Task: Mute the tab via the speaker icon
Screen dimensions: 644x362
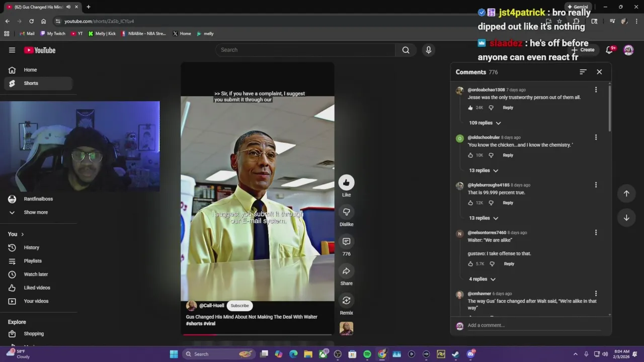Action: pos(68,7)
